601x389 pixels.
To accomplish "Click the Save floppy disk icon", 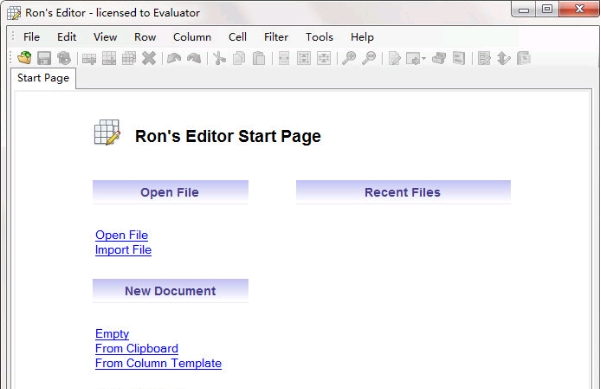I will point(44,58).
